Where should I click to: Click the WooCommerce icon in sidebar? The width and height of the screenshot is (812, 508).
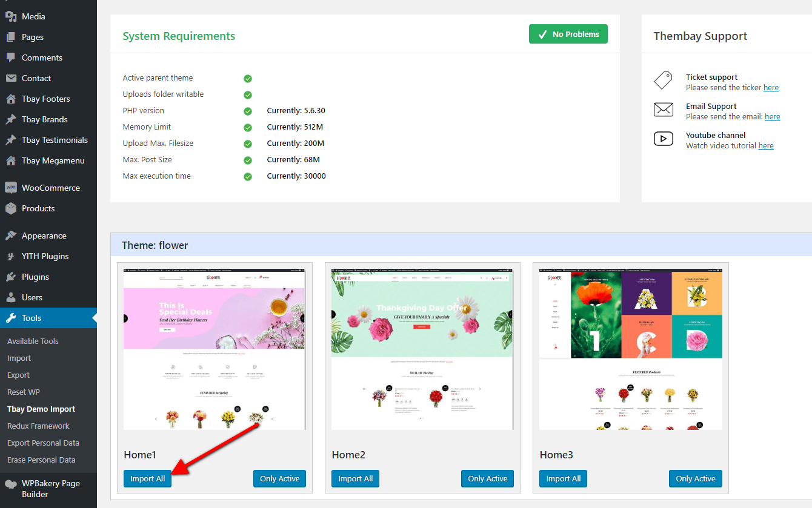point(11,188)
